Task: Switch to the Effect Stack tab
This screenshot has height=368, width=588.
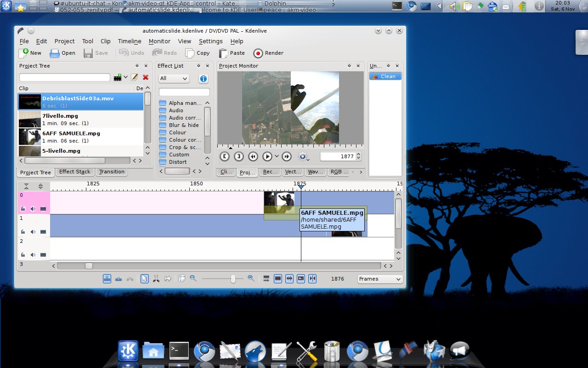Action: (x=75, y=172)
